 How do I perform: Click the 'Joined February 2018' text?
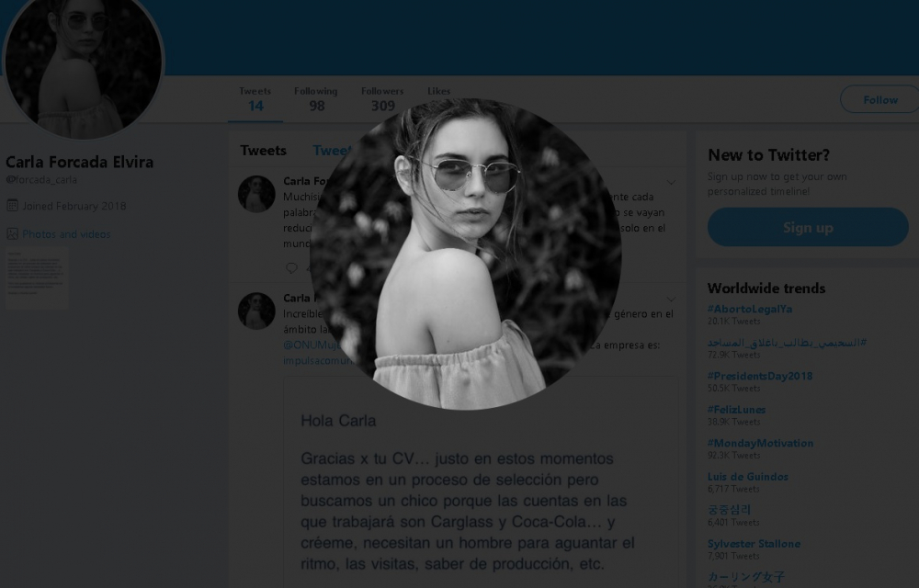(x=74, y=206)
